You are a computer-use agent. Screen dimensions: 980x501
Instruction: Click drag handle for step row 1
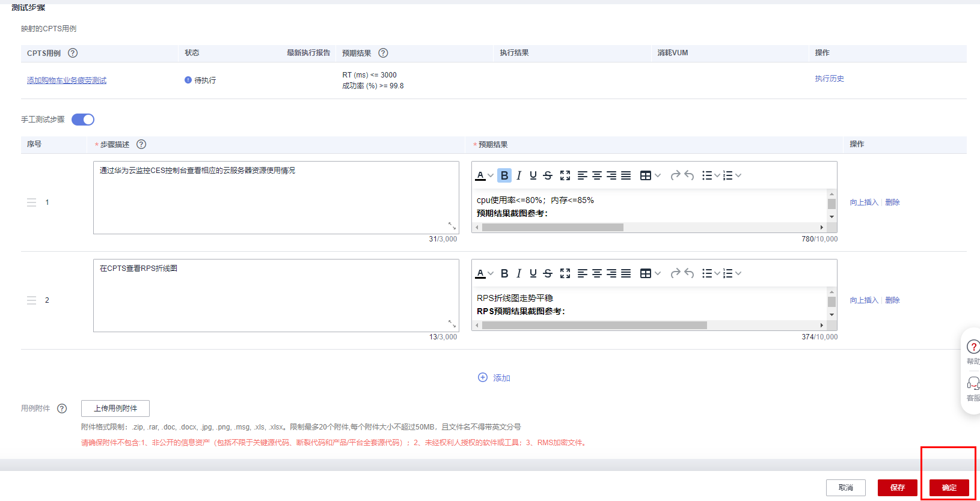[32, 202]
